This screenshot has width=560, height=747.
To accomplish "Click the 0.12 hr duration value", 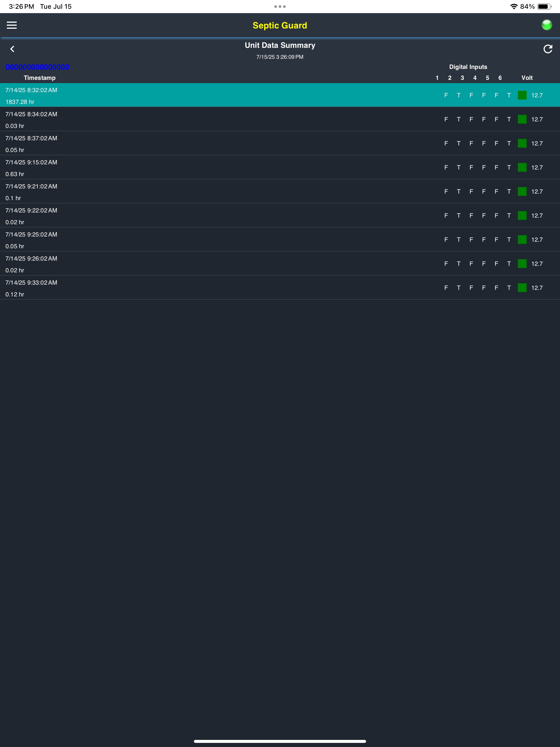I will tap(15, 294).
